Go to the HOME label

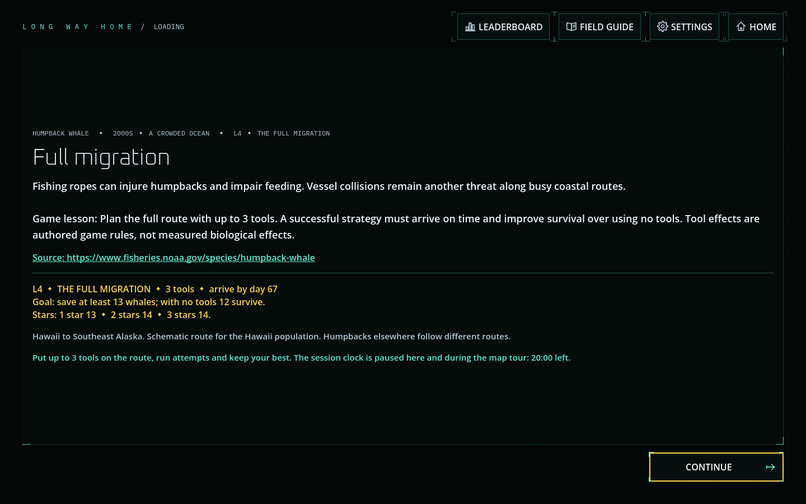tap(763, 27)
